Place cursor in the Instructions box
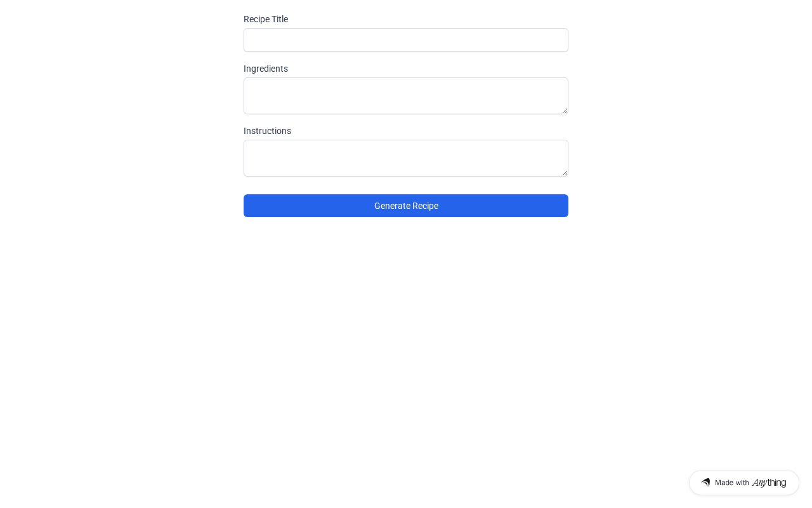This screenshot has height=508, width=812. tap(406, 158)
